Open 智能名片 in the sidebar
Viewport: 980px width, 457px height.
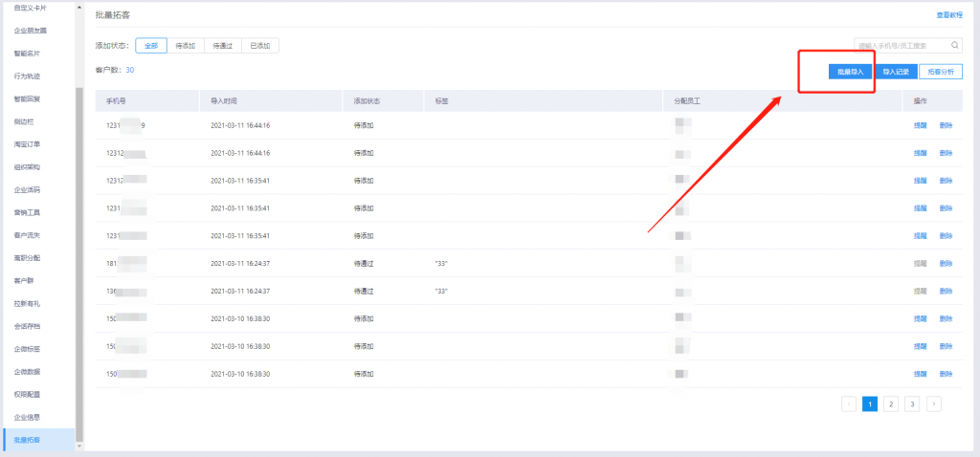coord(27,54)
